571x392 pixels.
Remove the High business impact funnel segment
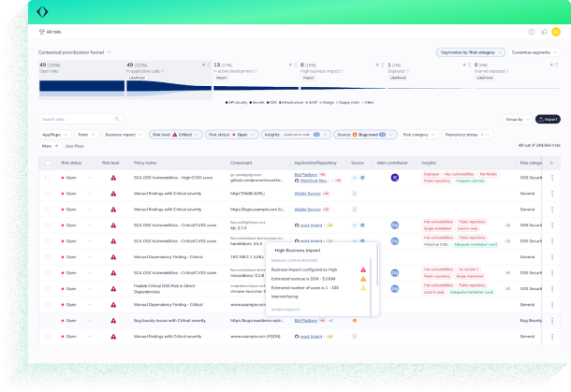[377, 65]
